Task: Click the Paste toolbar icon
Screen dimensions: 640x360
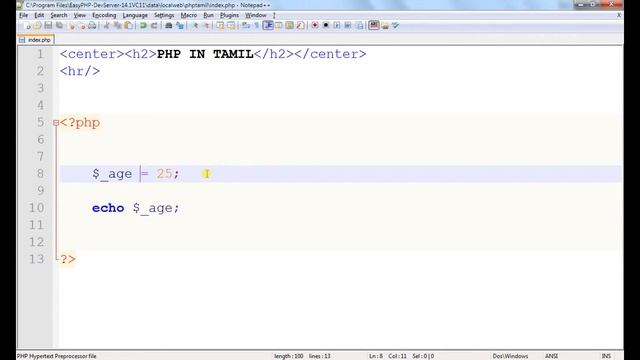Action: click(x=129, y=26)
